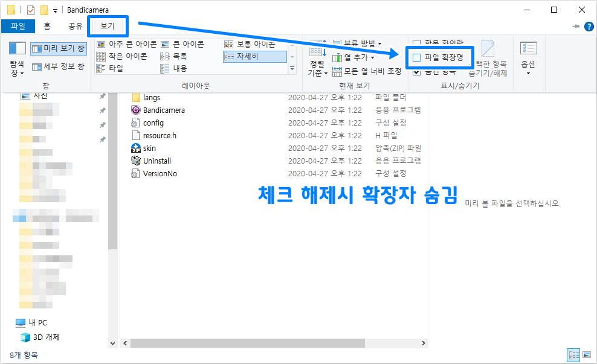Open the 파일 menu
The width and height of the screenshot is (597, 364).
click(x=18, y=26)
